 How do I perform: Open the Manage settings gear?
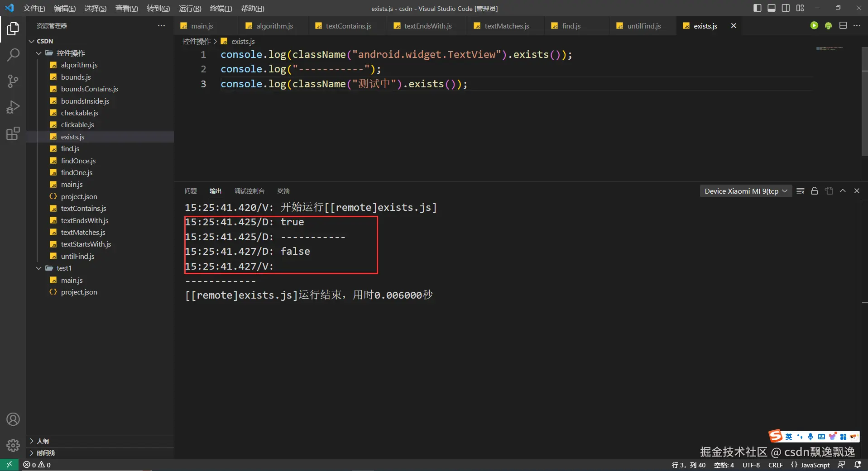point(13,445)
